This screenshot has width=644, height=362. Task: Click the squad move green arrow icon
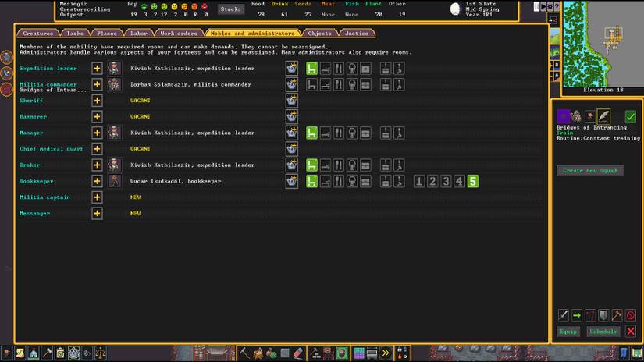[x=577, y=315]
